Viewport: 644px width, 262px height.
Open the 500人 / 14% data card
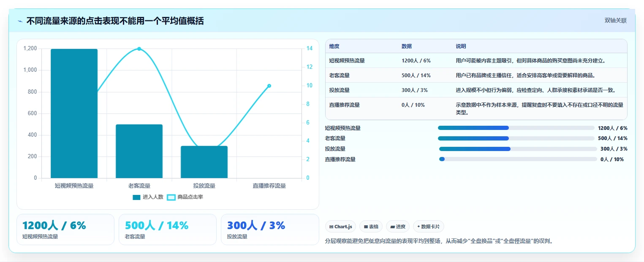168,229
